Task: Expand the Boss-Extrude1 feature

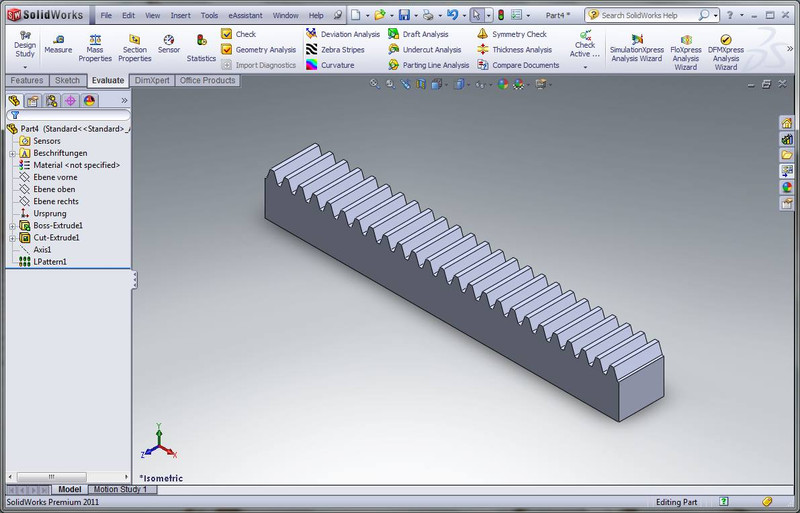Action: click(12, 226)
